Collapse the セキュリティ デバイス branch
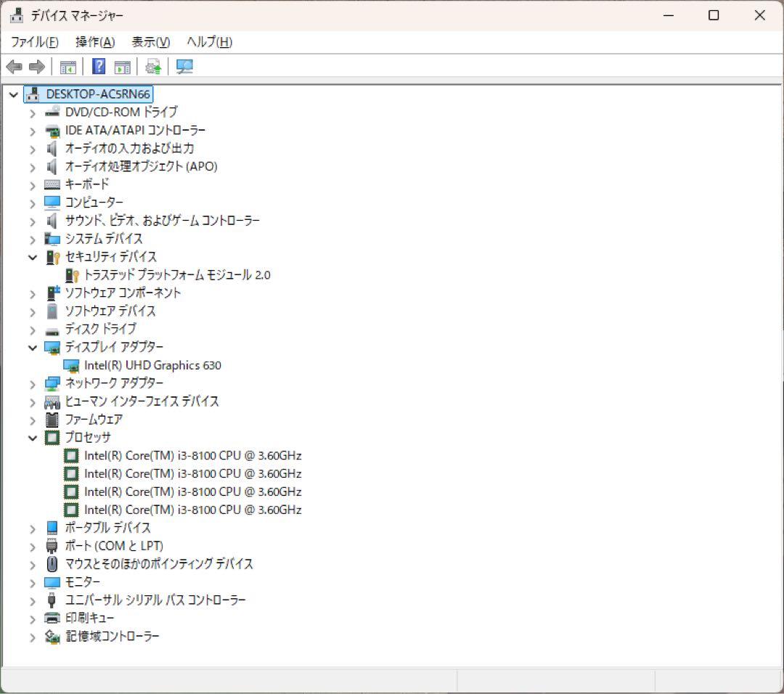 tap(32, 257)
